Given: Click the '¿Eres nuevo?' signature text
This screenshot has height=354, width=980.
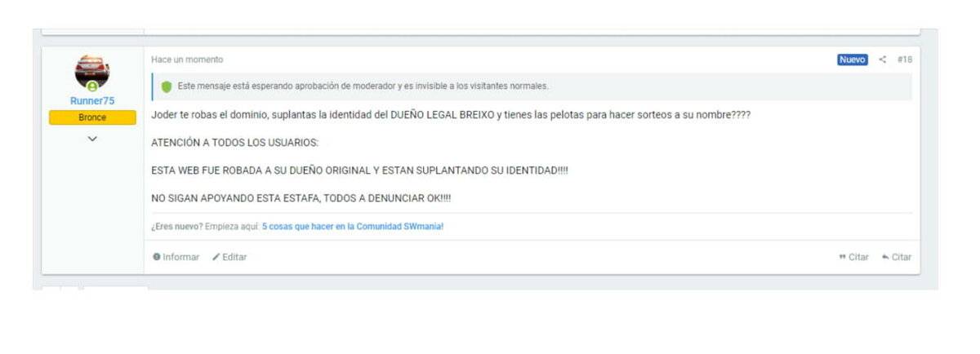Looking at the screenshot, I should point(177,227).
